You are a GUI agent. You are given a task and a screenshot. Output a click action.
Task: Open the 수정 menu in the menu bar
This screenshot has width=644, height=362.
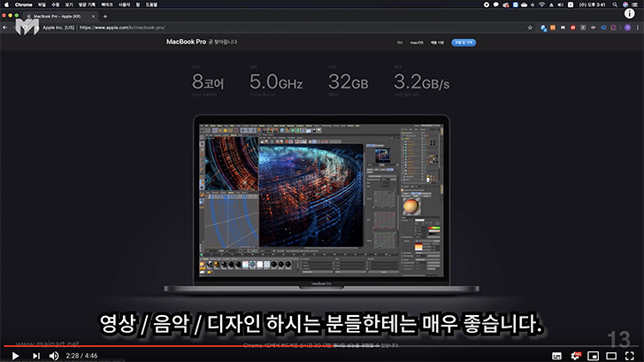point(56,4)
